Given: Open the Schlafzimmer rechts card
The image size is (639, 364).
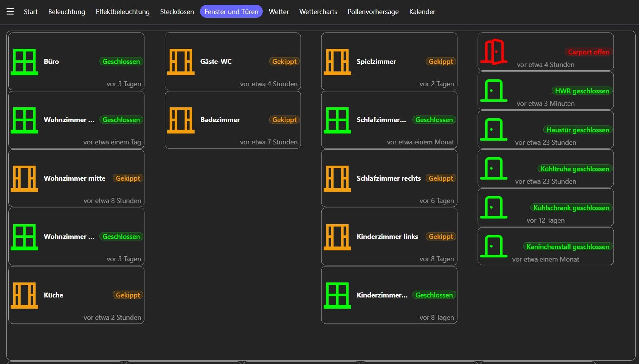Looking at the screenshot, I should click(389, 178).
